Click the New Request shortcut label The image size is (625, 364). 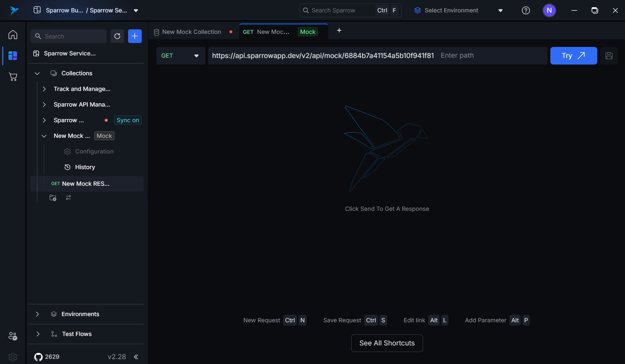click(x=262, y=320)
